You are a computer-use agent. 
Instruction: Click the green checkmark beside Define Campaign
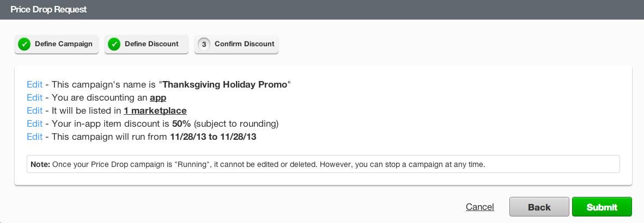pos(24,44)
